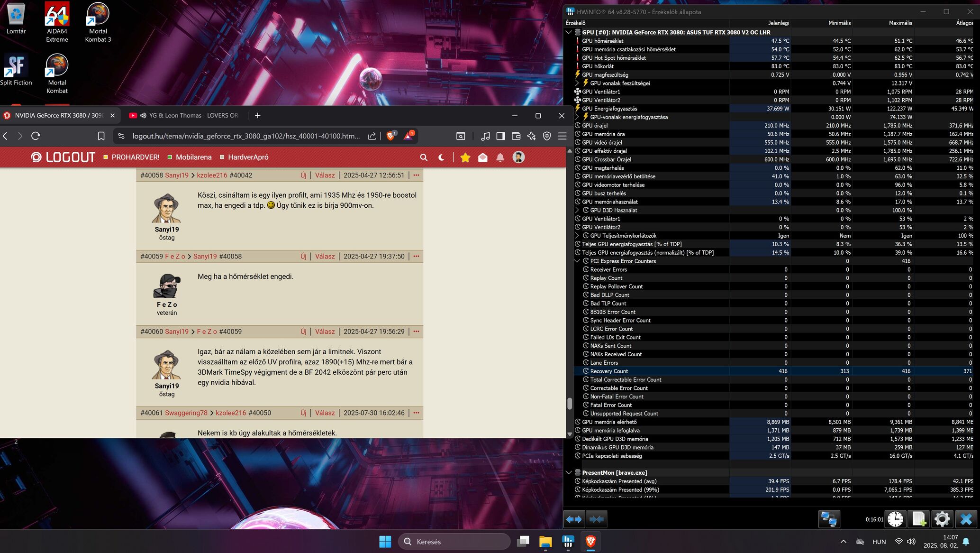Switch to the NVIDIA GeForce RTX 3080 tab
980x553 pixels.
(x=59, y=116)
